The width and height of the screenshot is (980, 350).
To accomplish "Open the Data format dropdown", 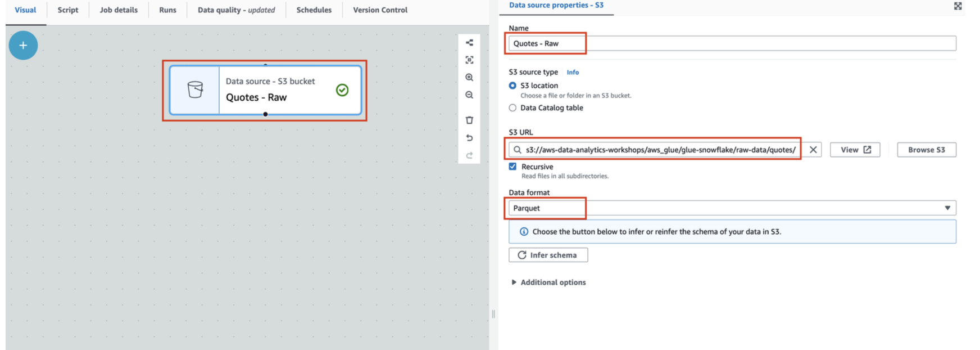I will point(732,208).
